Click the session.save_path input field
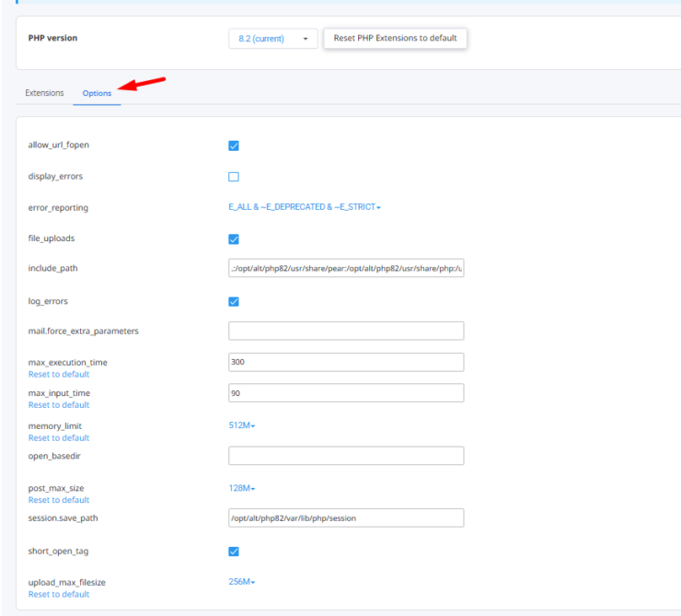681x616 pixels. (x=346, y=517)
